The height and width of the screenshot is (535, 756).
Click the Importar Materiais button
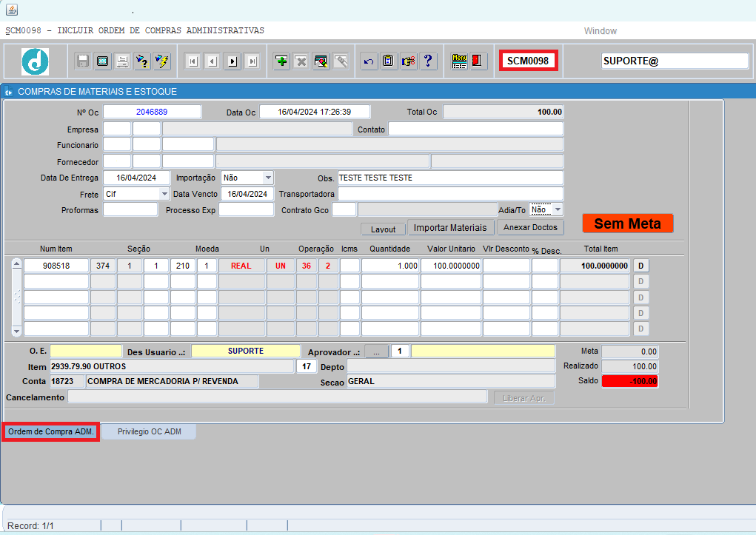click(x=450, y=227)
